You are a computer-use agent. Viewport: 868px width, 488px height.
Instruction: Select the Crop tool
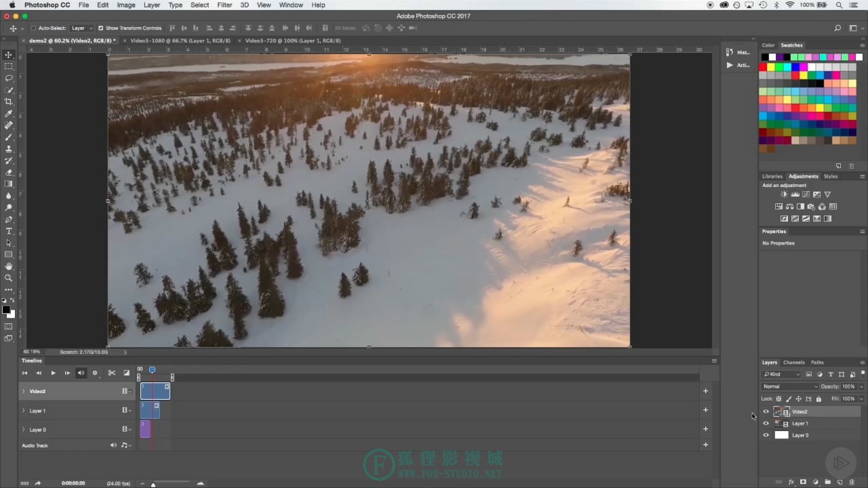pyautogui.click(x=9, y=102)
